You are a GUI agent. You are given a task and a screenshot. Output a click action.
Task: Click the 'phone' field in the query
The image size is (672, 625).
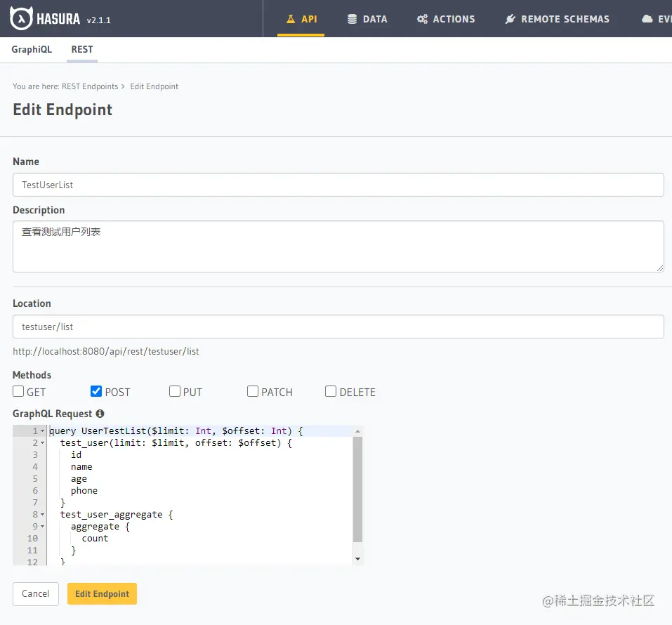click(84, 490)
